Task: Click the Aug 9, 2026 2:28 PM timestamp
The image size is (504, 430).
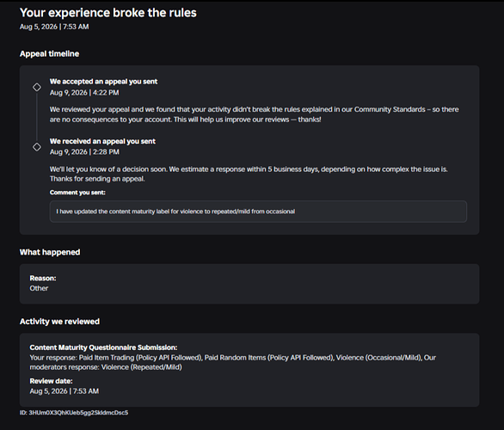Action: 84,151
